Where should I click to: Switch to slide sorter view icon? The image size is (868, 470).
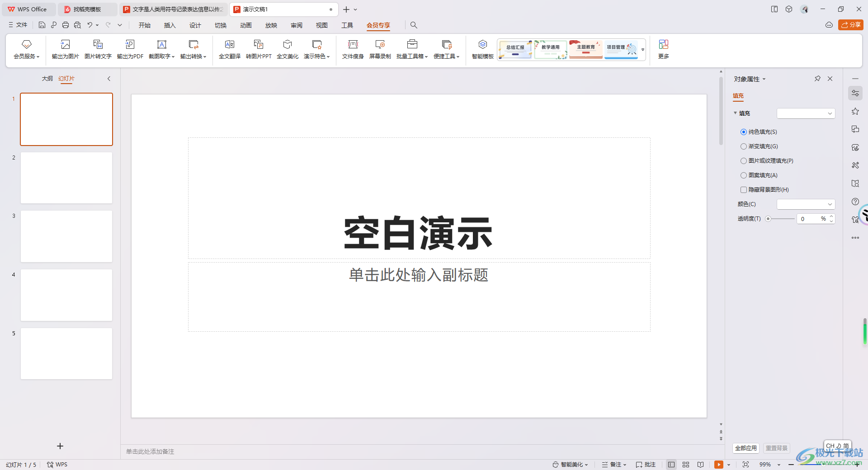pyautogui.click(x=686, y=465)
